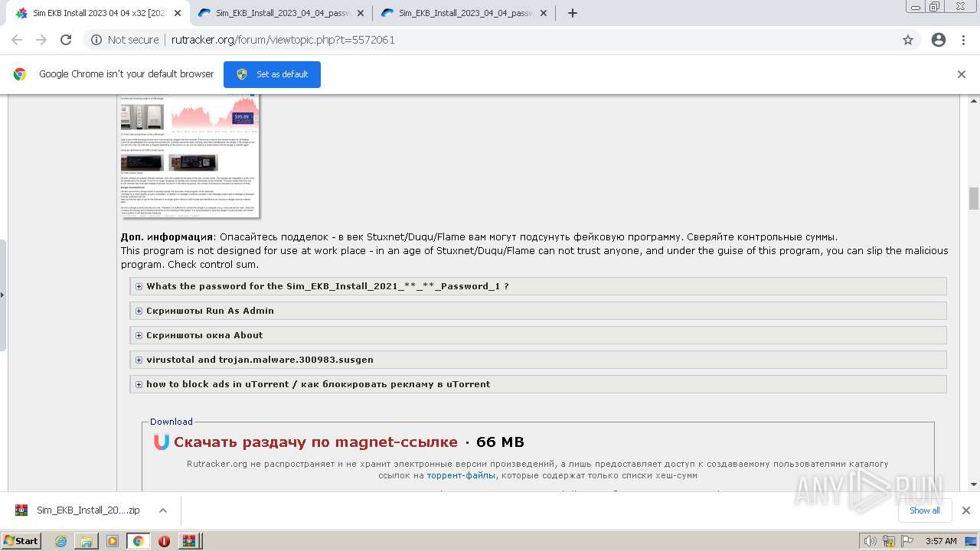980x551 pixels.
Task: Open the Windows Start menu
Action: click(21, 541)
